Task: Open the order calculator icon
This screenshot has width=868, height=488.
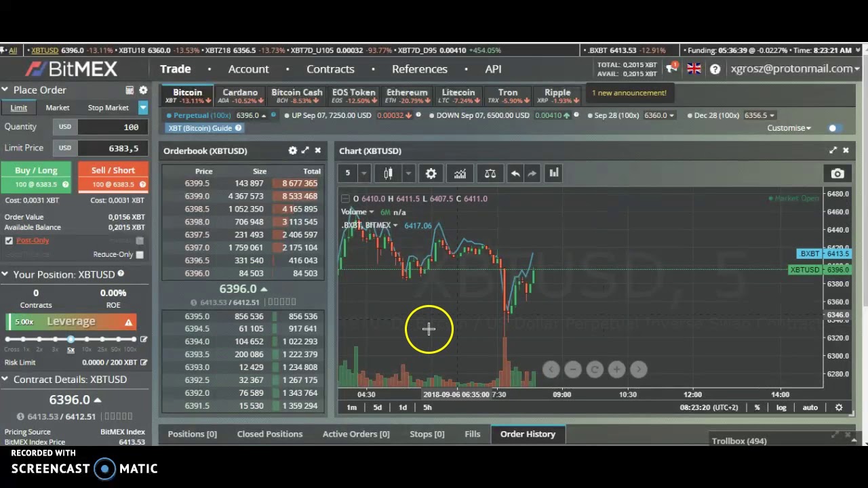Action: tap(130, 90)
